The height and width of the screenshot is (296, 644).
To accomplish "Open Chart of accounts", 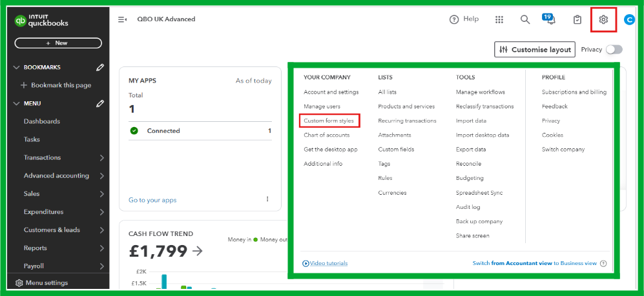I will tap(326, 135).
